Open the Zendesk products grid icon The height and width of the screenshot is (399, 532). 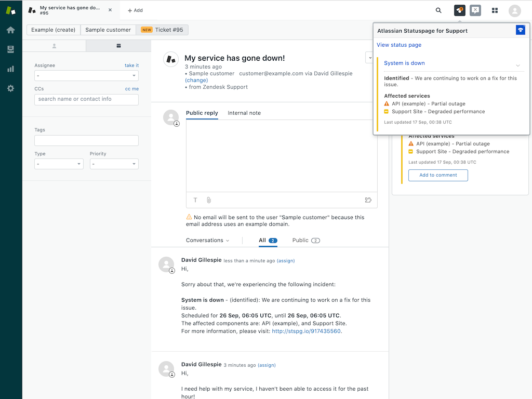pos(495,10)
